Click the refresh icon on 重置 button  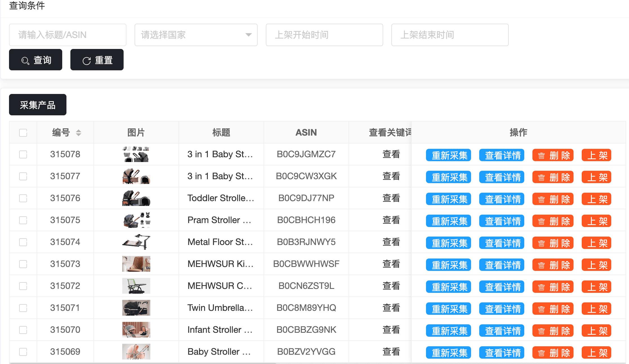(86, 60)
